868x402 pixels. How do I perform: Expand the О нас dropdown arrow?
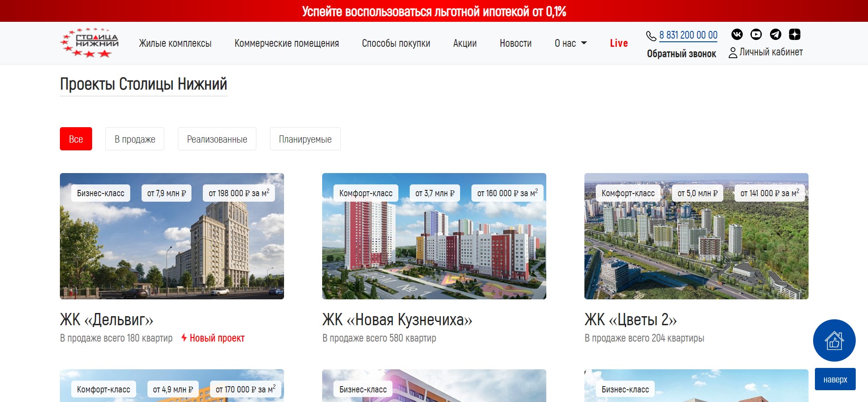coord(584,43)
